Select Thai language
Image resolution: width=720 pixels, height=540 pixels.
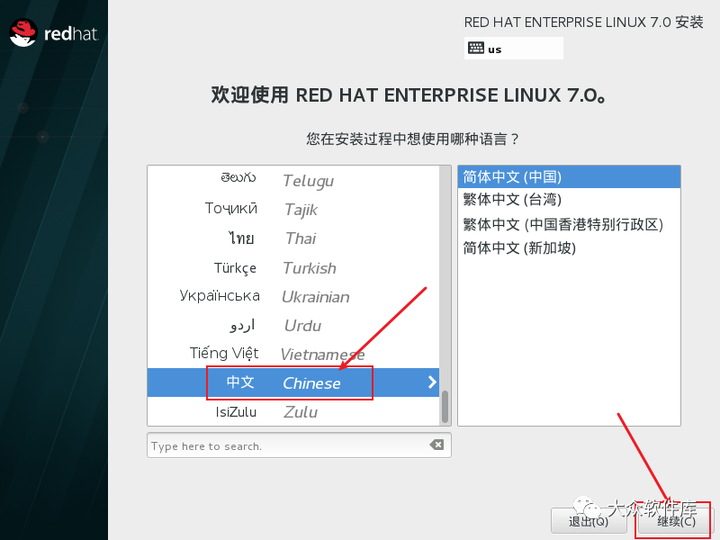[293, 238]
